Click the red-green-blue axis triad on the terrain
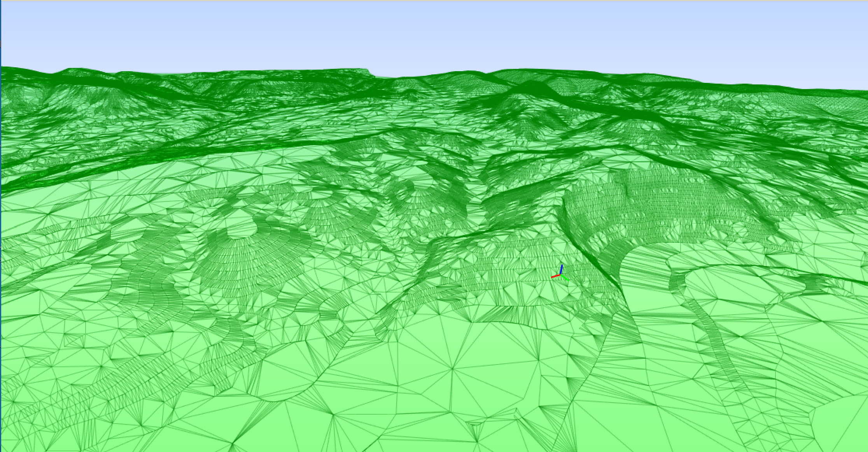The width and height of the screenshot is (868, 452). point(560,273)
